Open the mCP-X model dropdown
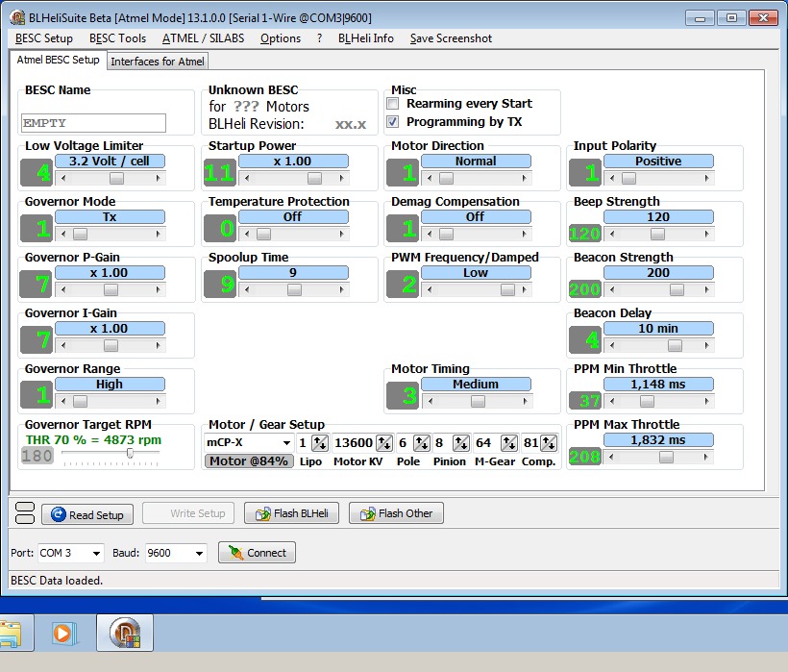 pos(286,443)
